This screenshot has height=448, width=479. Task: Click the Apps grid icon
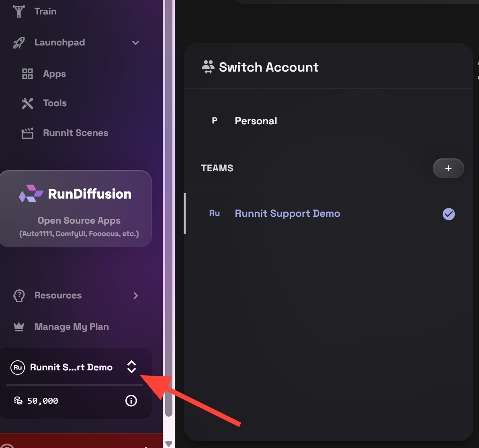click(x=27, y=74)
